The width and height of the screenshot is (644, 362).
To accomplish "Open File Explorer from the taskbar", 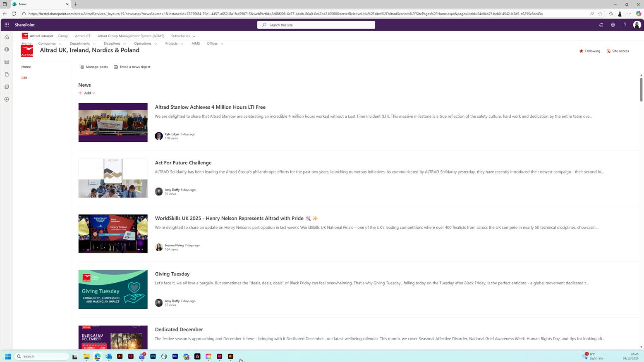I will click(86, 356).
